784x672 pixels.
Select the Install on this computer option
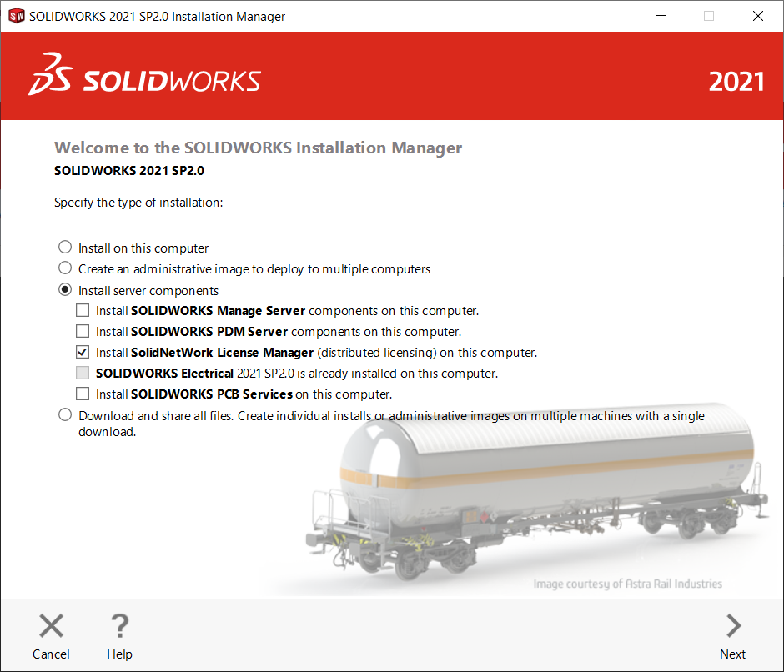click(65, 247)
